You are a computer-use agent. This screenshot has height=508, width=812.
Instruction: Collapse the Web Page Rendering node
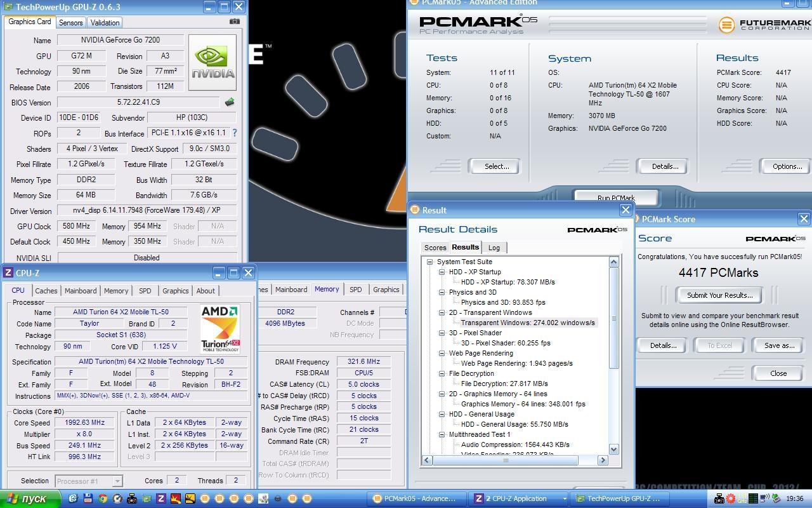click(x=442, y=353)
